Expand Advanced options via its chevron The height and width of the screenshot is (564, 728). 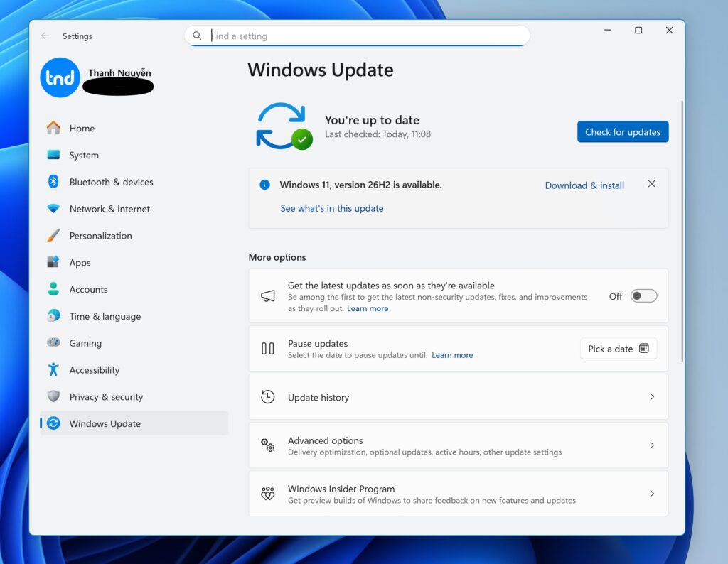coord(652,445)
